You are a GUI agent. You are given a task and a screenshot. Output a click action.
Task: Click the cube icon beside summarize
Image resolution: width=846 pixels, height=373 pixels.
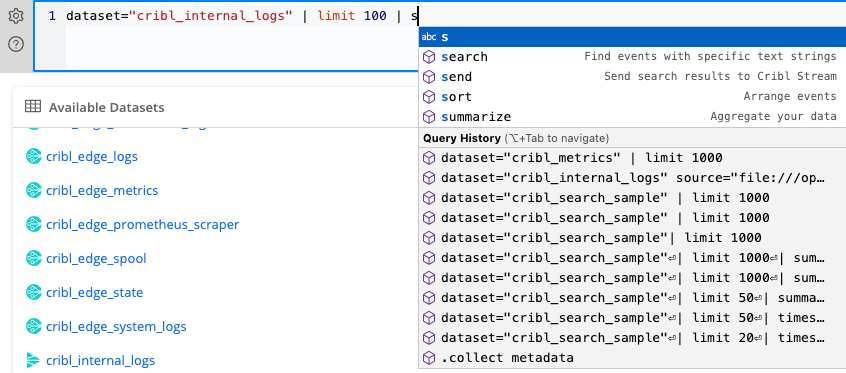pyautogui.click(x=429, y=117)
